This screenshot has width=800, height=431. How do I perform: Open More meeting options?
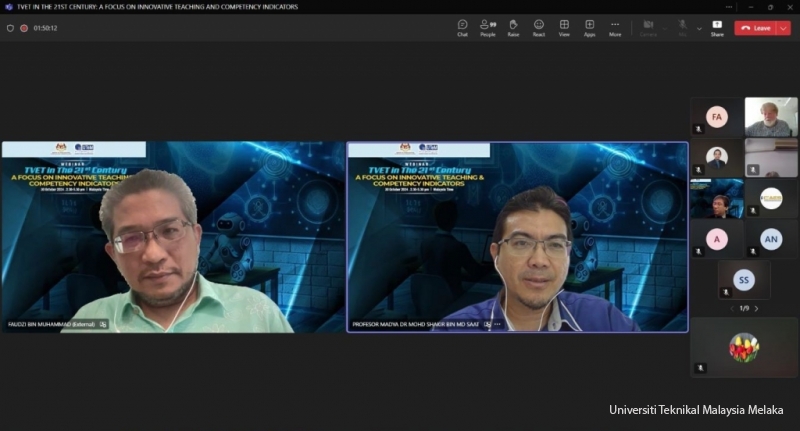click(x=615, y=27)
